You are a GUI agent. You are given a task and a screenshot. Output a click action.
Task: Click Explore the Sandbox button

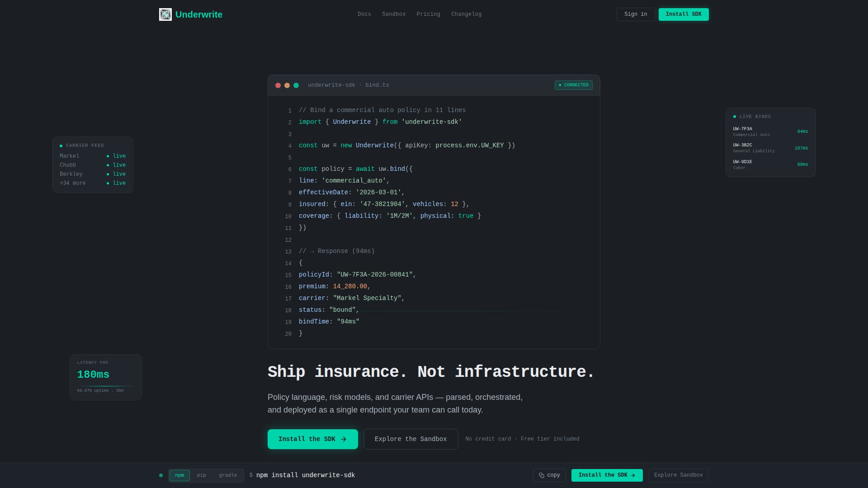pos(411,439)
